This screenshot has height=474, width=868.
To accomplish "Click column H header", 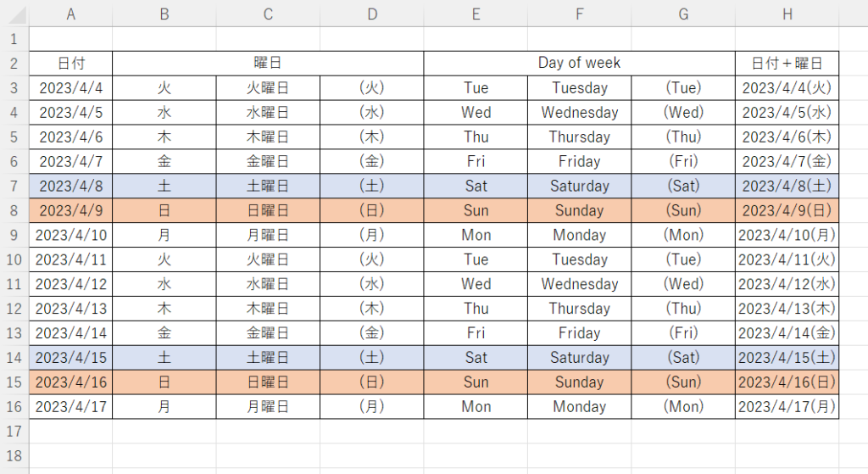I will (x=787, y=14).
